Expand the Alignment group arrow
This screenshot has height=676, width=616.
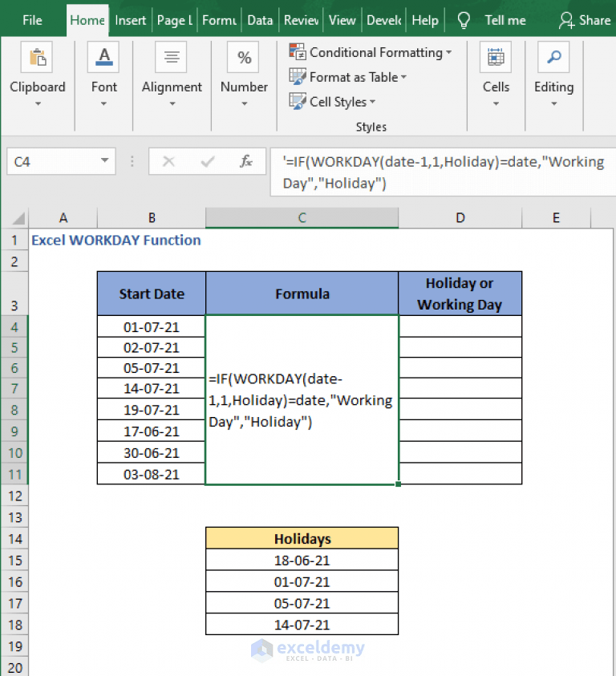tap(172, 103)
